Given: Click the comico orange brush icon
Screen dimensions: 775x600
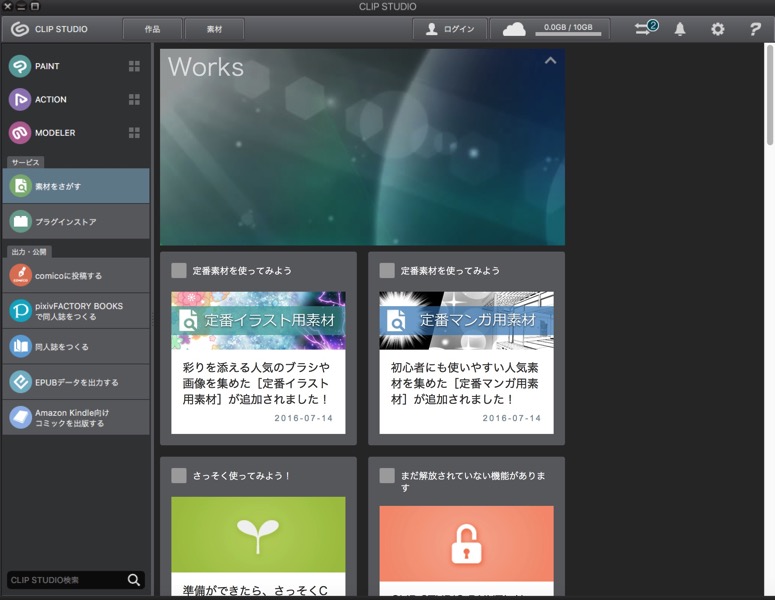Looking at the screenshot, I should pyautogui.click(x=20, y=275).
